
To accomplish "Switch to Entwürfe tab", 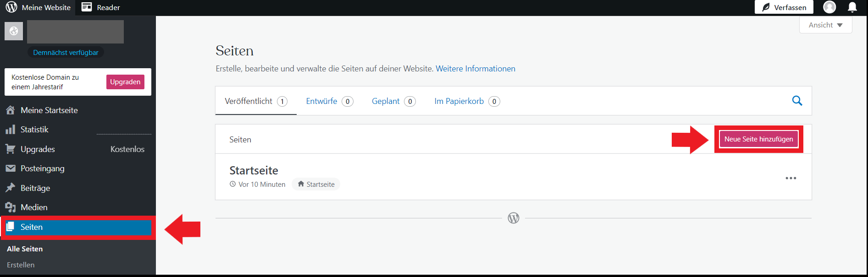I will click(x=329, y=101).
